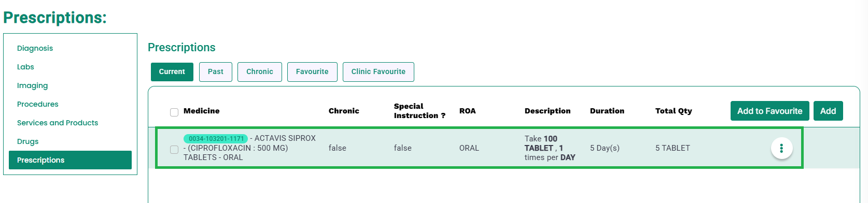
Task: Tick the select-all Medicine header checkbox
Action: (x=174, y=112)
